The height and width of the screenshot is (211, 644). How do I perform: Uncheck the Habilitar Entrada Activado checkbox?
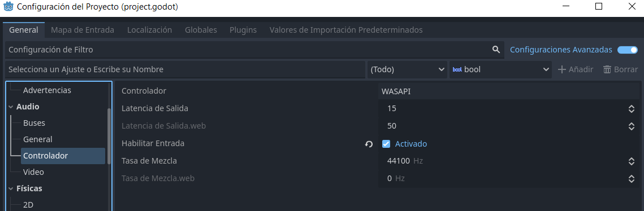pos(386,144)
